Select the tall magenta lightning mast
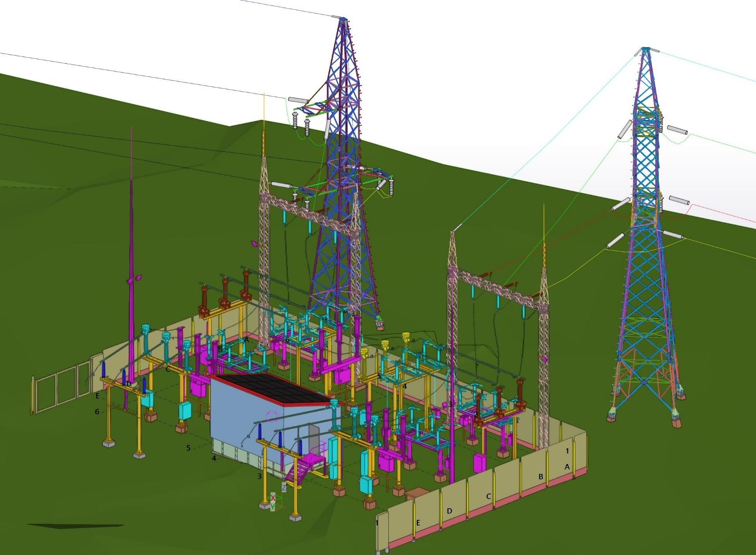This screenshot has width=756, height=555. pos(131,267)
